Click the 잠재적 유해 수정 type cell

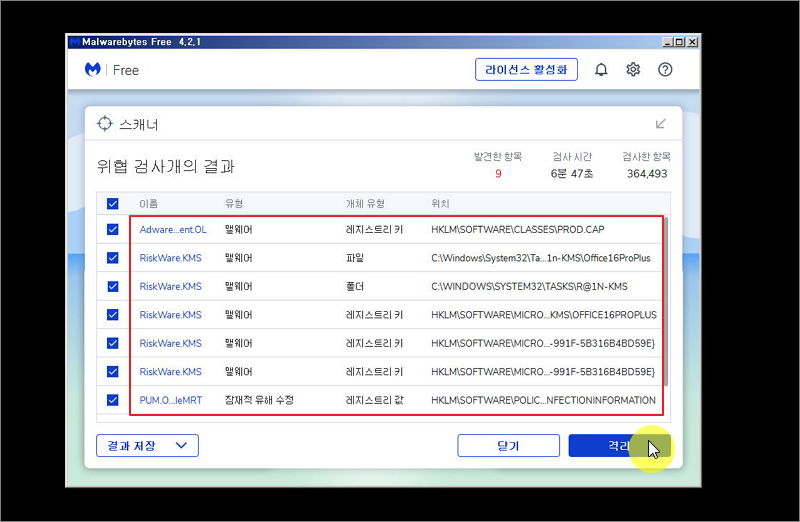259,400
